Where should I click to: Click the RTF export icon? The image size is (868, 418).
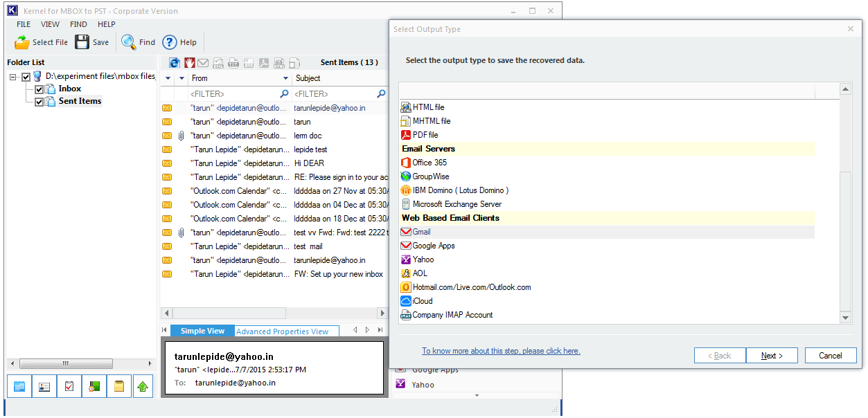click(x=249, y=63)
